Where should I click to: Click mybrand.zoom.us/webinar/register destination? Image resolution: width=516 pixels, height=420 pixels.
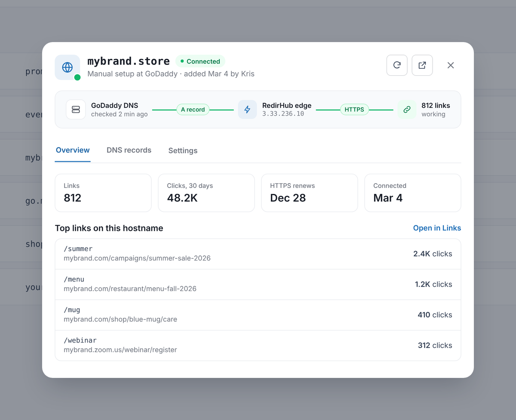[120, 350]
